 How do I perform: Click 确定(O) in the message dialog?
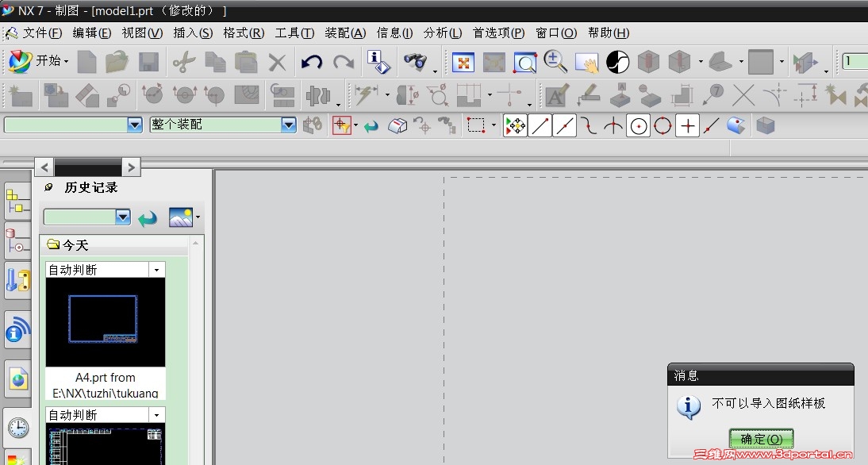tap(761, 439)
